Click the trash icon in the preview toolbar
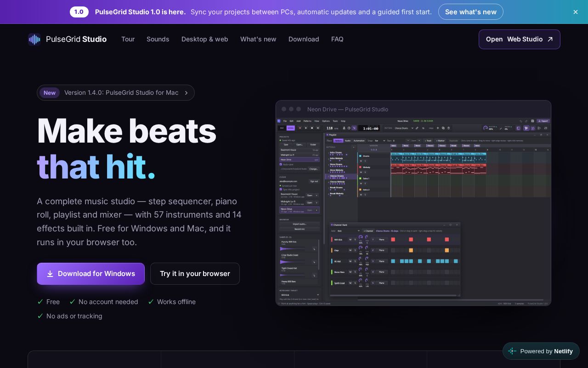Image resolution: width=588 pixels, height=368 pixels. coord(449,128)
